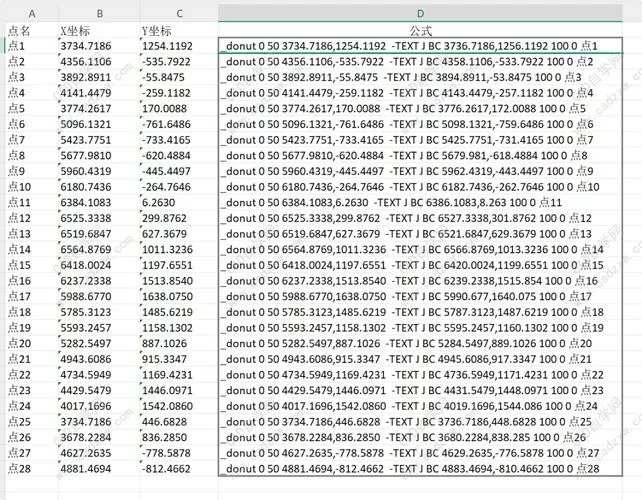Click the 点名 header cell

click(x=32, y=30)
